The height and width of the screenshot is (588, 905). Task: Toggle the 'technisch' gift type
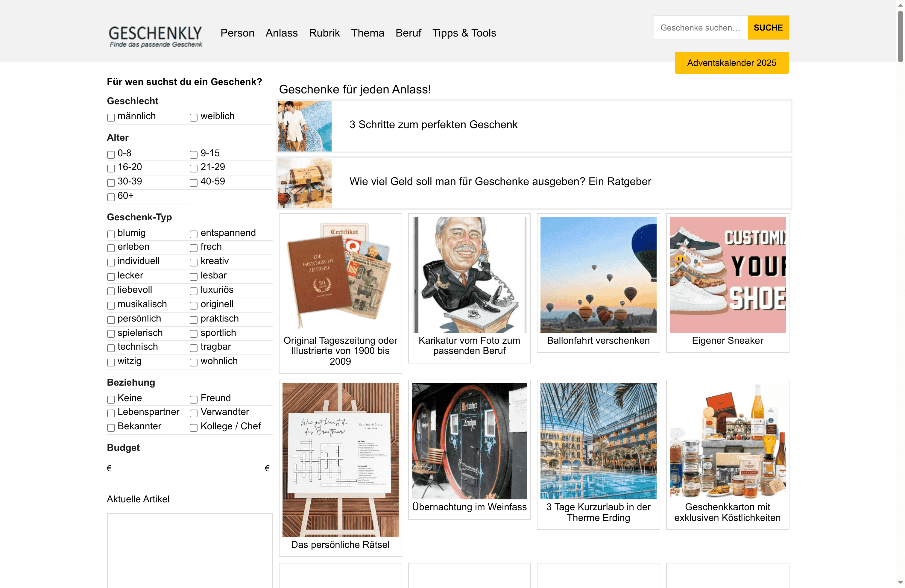pyautogui.click(x=111, y=348)
